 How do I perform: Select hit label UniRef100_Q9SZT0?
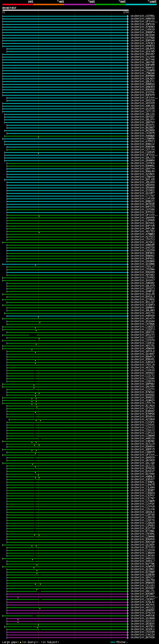point(142,335)
